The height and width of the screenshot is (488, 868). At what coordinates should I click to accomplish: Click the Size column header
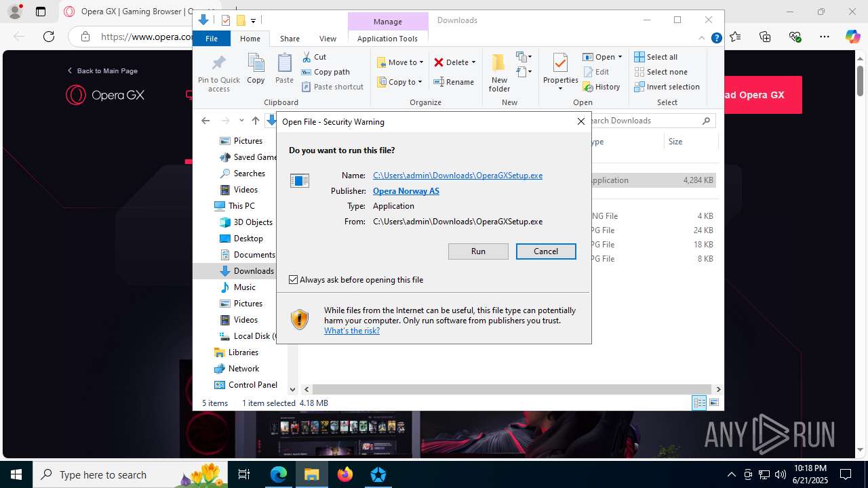[x=690, y=142]
